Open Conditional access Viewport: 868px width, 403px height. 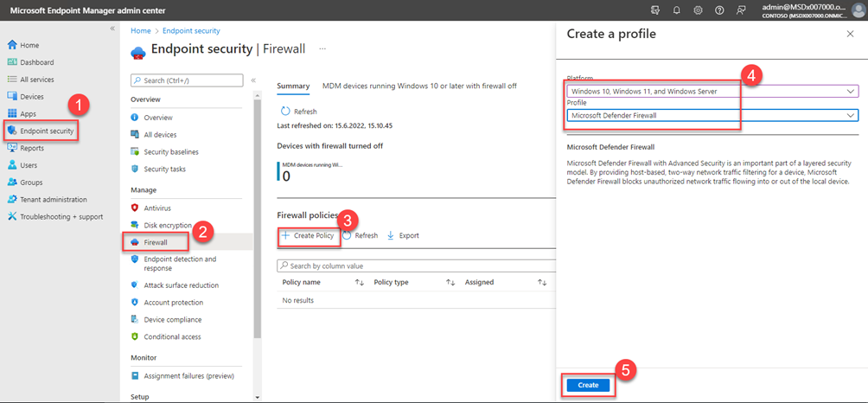(172, 336)
